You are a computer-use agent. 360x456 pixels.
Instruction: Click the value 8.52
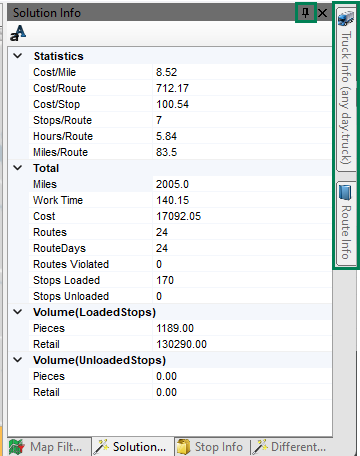click(166, 72)
